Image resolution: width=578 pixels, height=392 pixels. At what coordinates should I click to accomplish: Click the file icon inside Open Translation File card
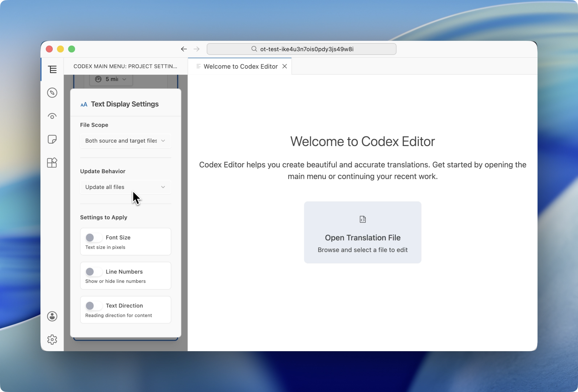[362, 219]
